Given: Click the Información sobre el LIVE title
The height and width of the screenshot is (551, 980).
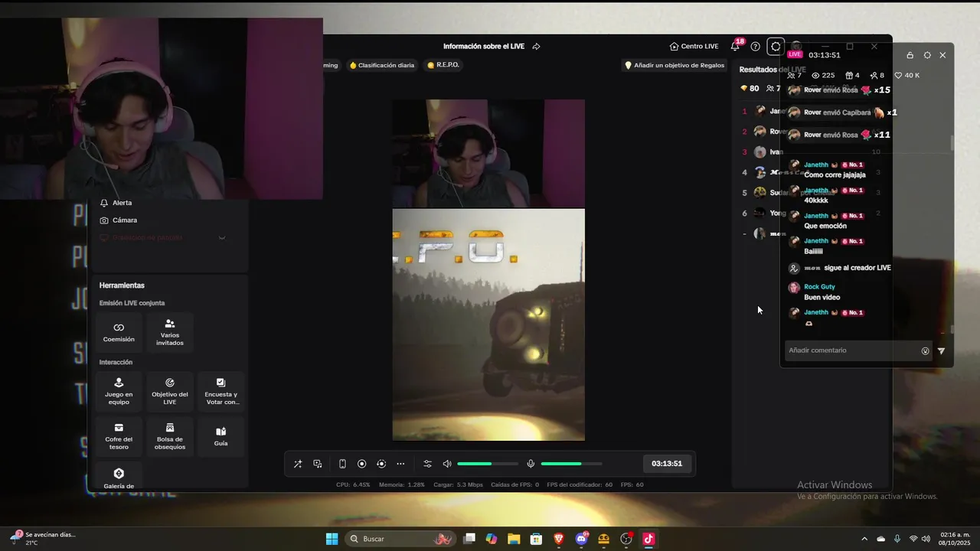Looking at the screenshot, I should [x=484, y=47].
